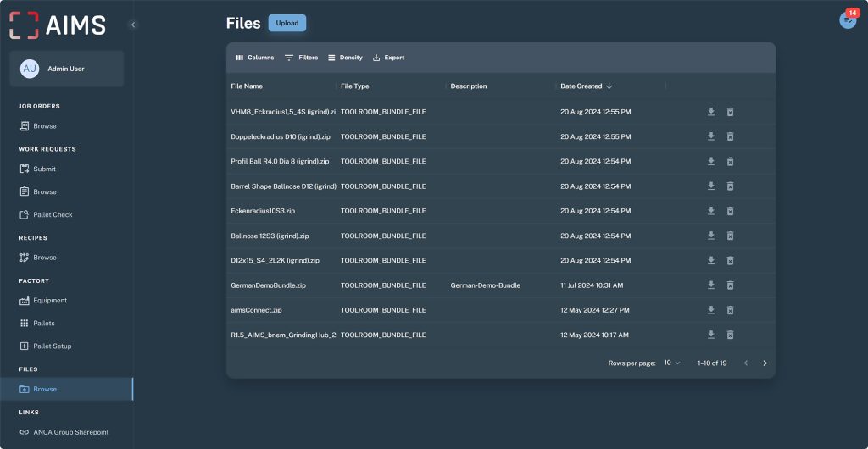Open the Density options menu
The width and height of the screenshot is (868, 449).
[x=345, y=58]
